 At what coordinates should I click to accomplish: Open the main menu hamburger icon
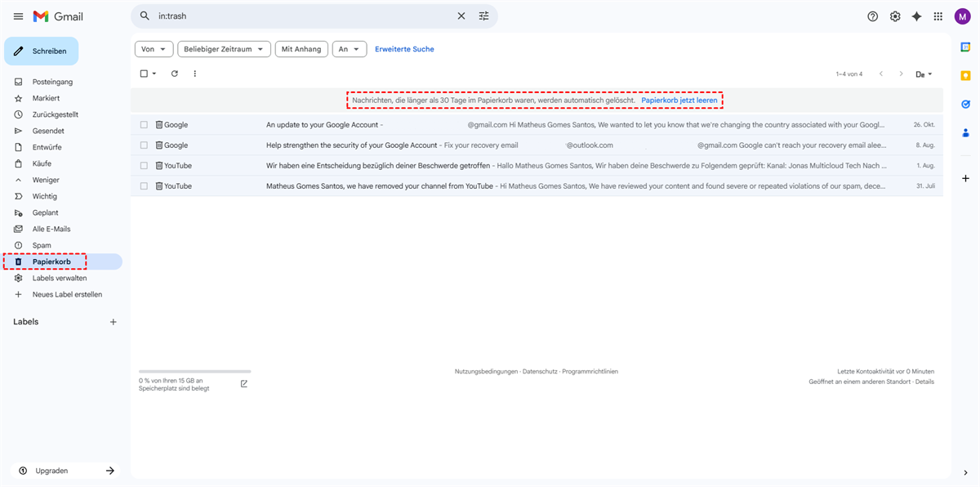pyautogui.click(x=18, y=16)
